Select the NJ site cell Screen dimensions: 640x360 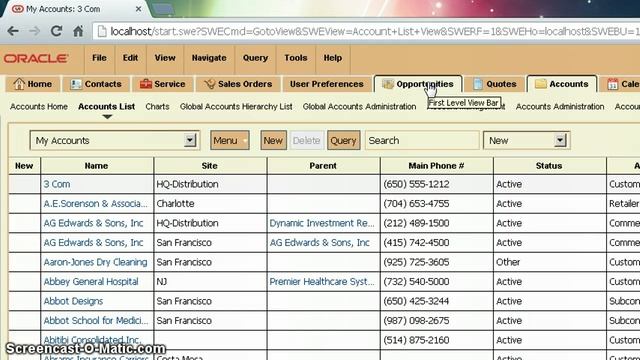tap(210, 282)
